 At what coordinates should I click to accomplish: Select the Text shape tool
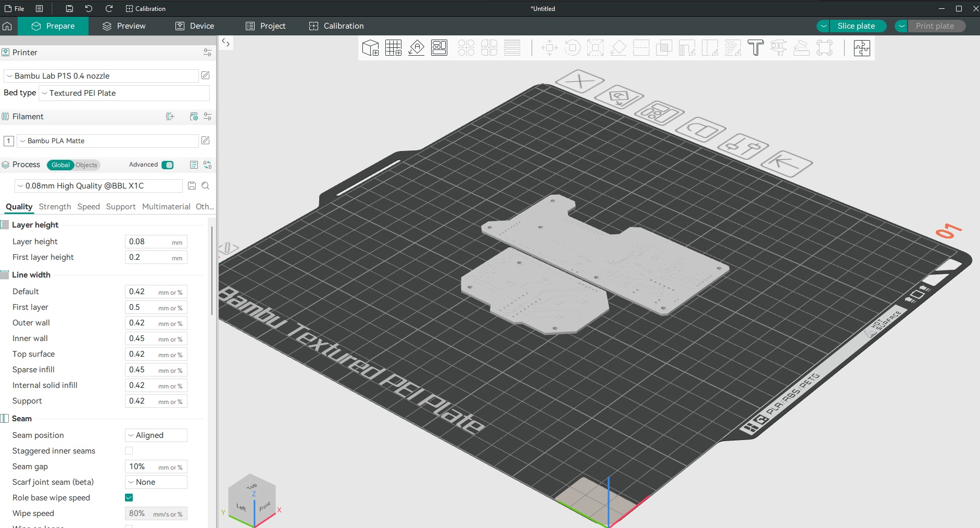756,48
